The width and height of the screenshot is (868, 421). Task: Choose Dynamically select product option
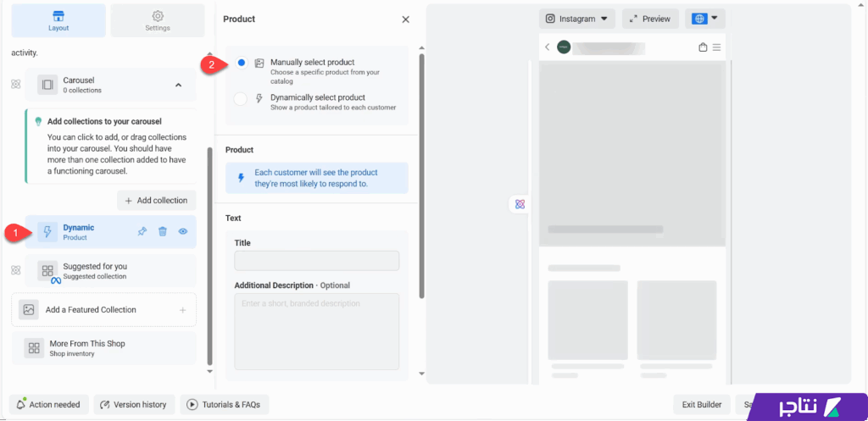pyautogui.click(x=241, y=98)
